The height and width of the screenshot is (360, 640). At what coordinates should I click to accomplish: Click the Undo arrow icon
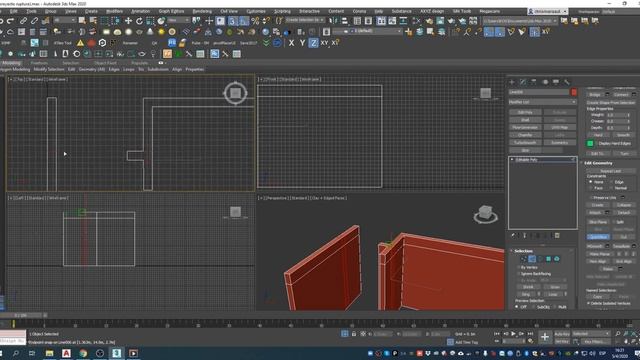(2, 20)
